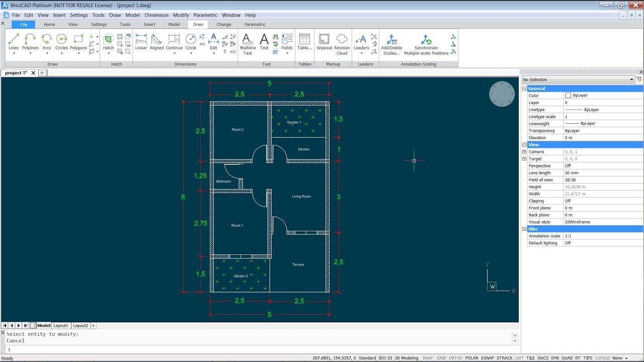Select the Circle dimension tool
644x362 pixels.
point(191,42)
